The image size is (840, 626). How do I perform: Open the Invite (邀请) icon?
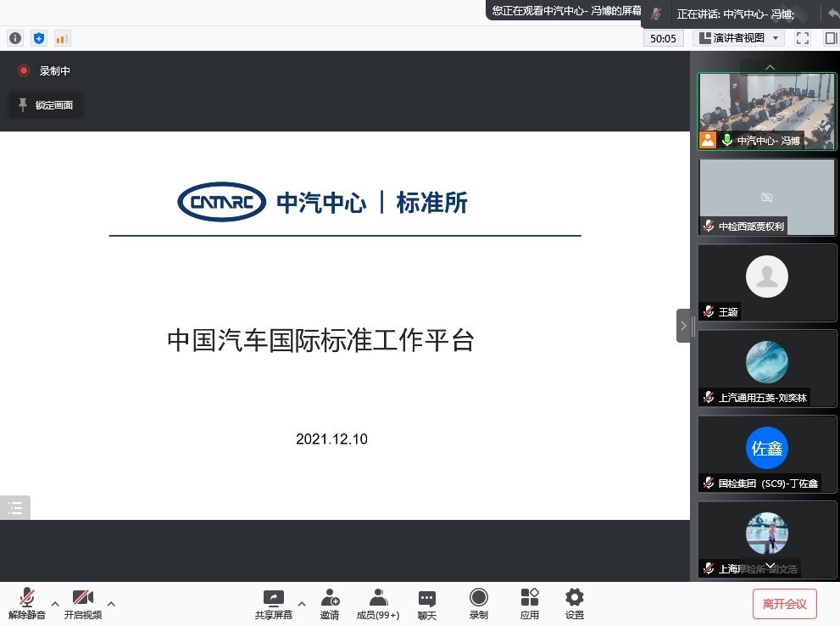point(330,603)
